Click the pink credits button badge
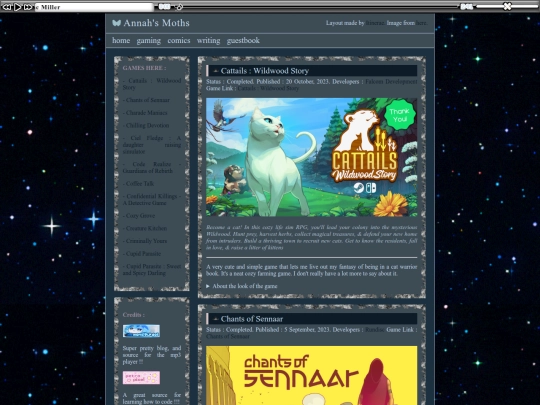The height and width of the screenshot is (405, 540). (141, 377)
